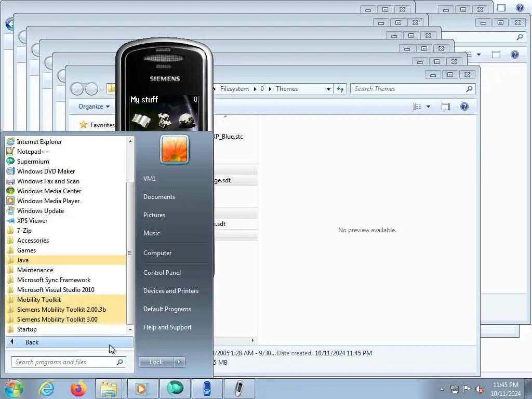Screen dimensions: 532x399
Task: Open Firefox on the taskbar
Action: click(x=78, y=389)
